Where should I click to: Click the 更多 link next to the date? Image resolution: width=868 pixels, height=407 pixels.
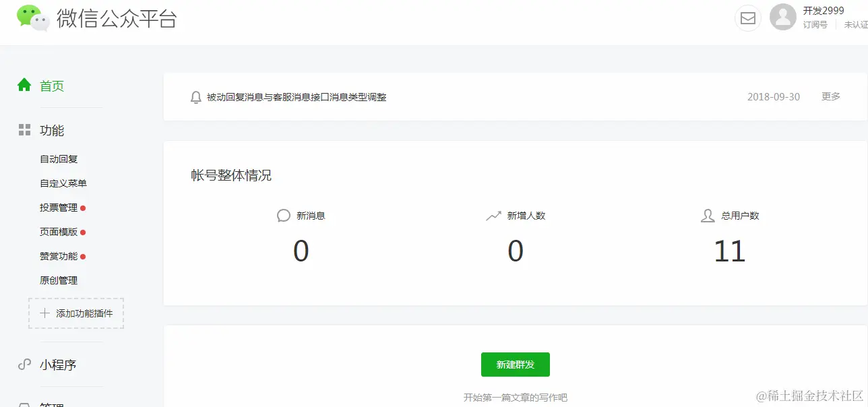coord(830,96)
